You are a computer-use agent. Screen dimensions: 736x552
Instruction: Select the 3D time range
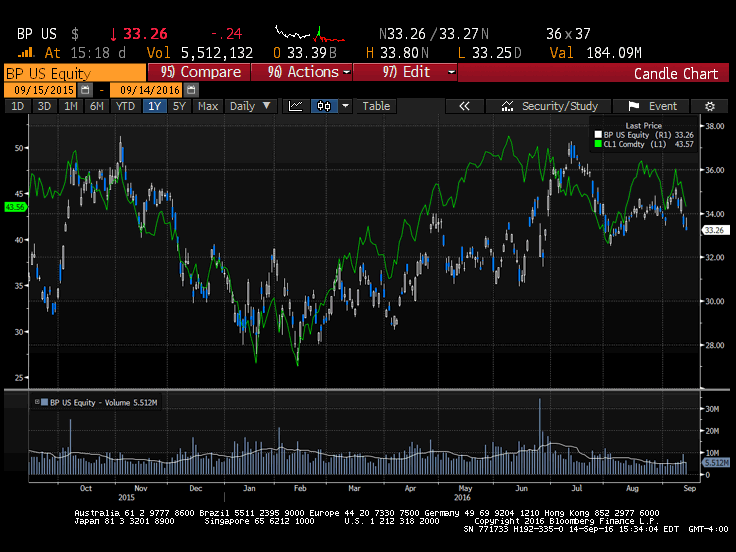[44, 106]
